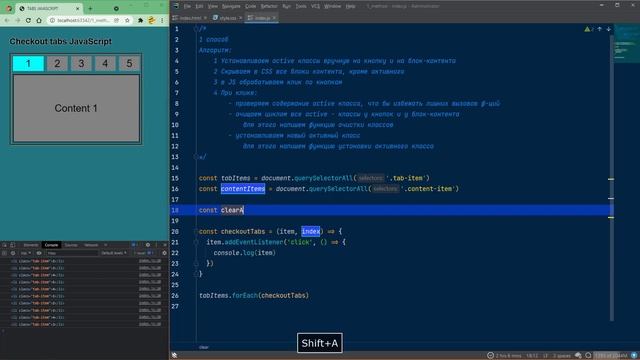Navigate back in the browser
The width and height of the screenshot is (640, 360).
[7, 20]
